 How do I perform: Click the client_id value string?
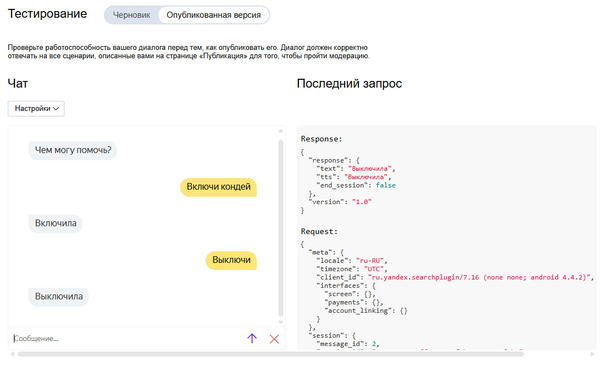[479, 277]
